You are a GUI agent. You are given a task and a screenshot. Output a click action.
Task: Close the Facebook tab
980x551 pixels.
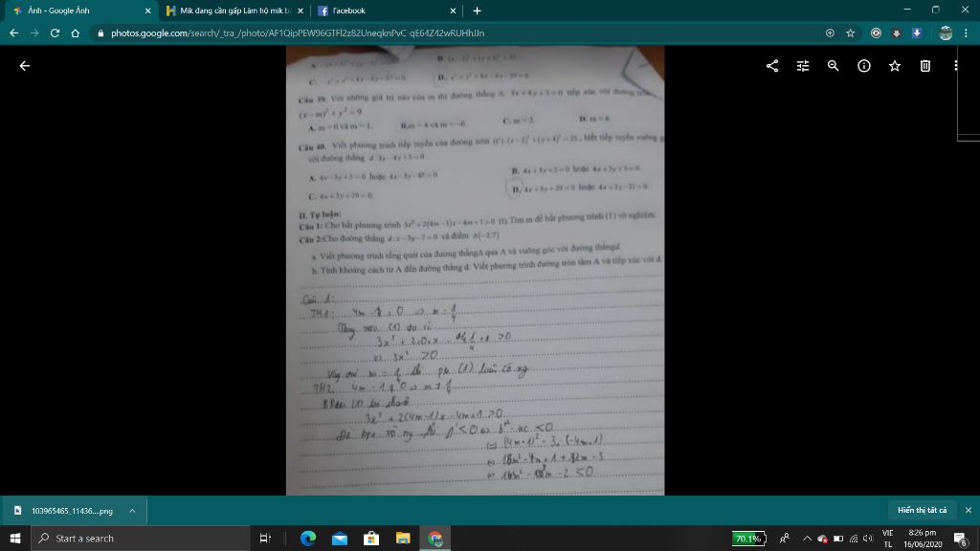click(x=453, y=11)
